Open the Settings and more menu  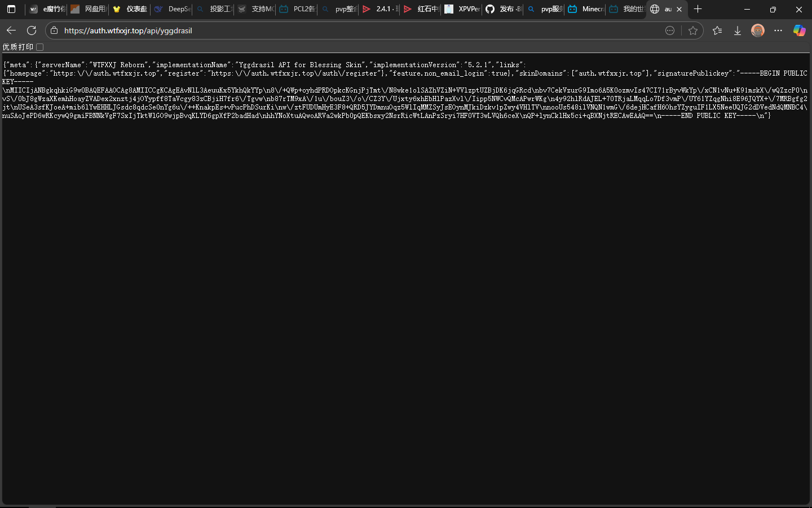(x=778, y=30)
